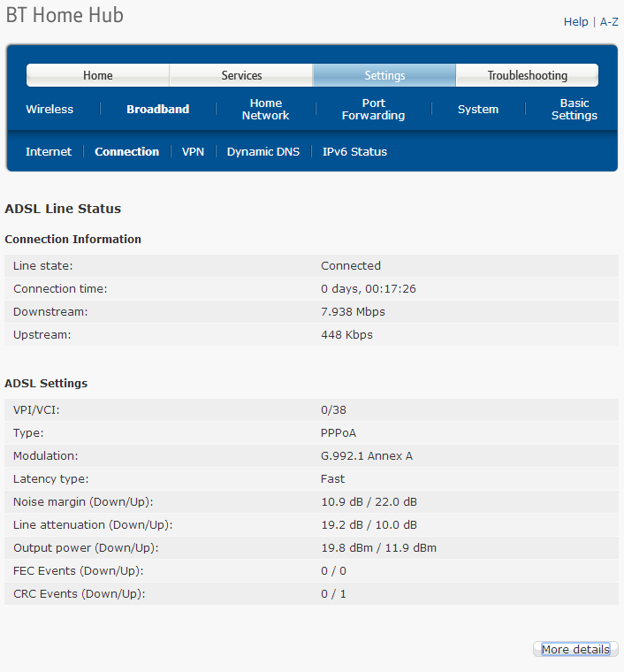Image resolution: width=624 pixels, height=672 pixels.
Task: Open Dynamic DNS settings
Action: 263,152
